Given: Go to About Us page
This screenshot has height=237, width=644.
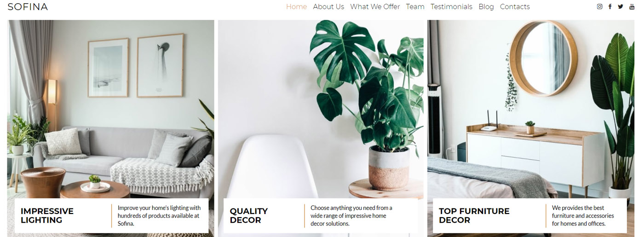Looking at the screenshot, I should point(328,6).
